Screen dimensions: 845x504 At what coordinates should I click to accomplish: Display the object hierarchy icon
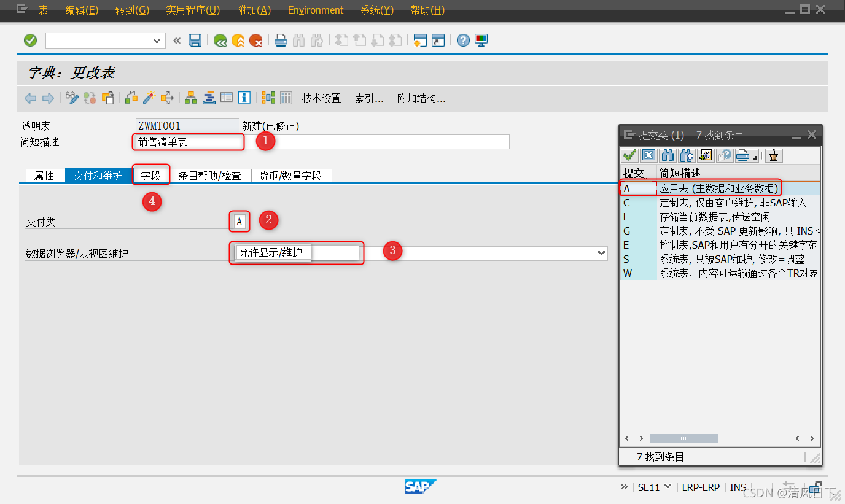click(190, 98)
